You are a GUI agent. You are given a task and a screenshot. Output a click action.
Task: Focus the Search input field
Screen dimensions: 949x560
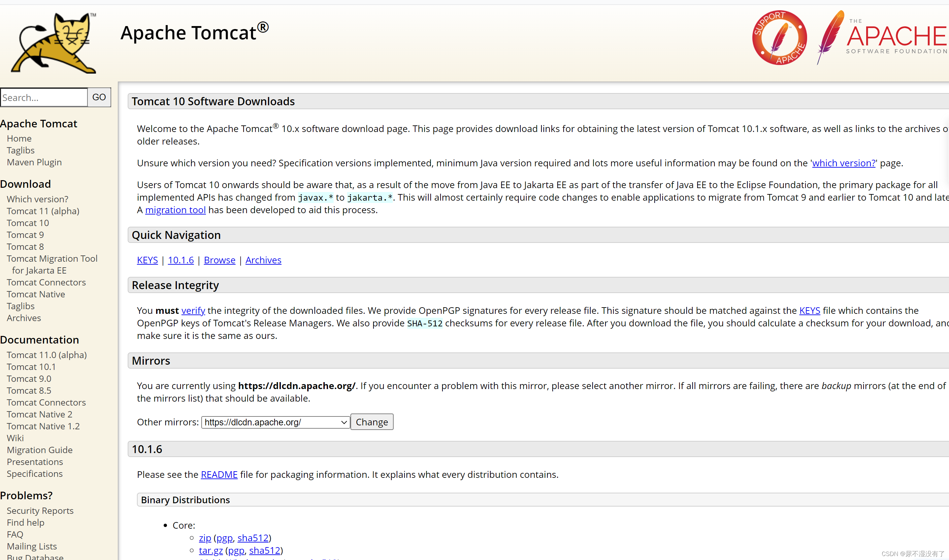pos(44,97)
